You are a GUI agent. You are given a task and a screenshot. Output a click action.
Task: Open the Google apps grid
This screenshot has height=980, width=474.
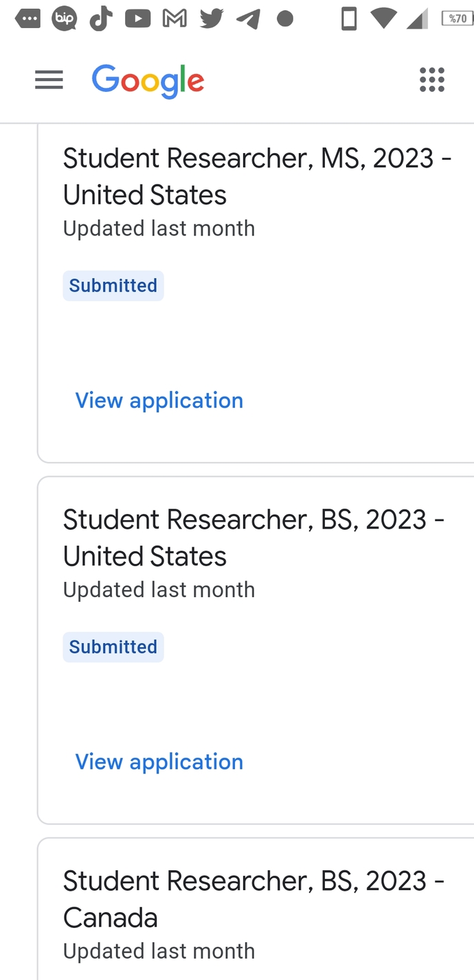(432, 80)
